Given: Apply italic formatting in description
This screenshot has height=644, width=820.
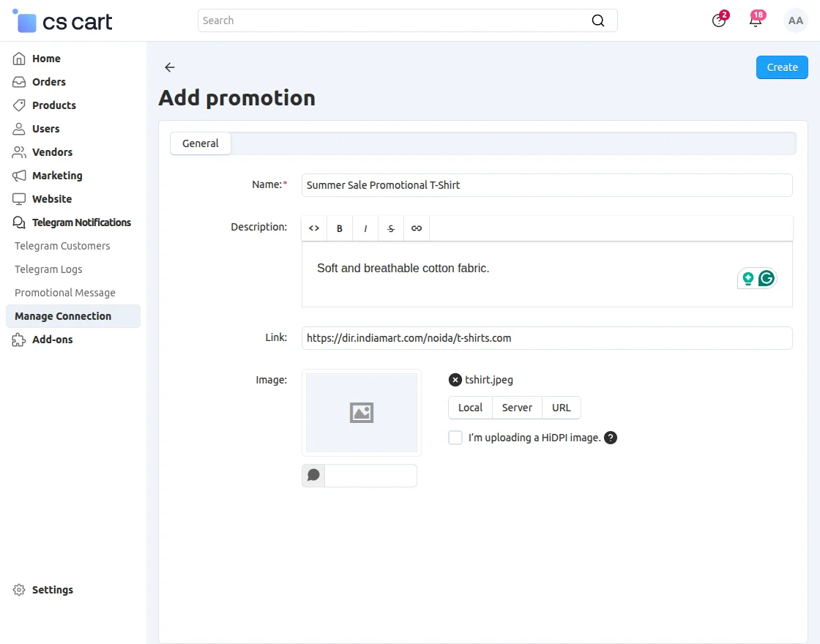Looking at the screenshot, I should 365,228.
